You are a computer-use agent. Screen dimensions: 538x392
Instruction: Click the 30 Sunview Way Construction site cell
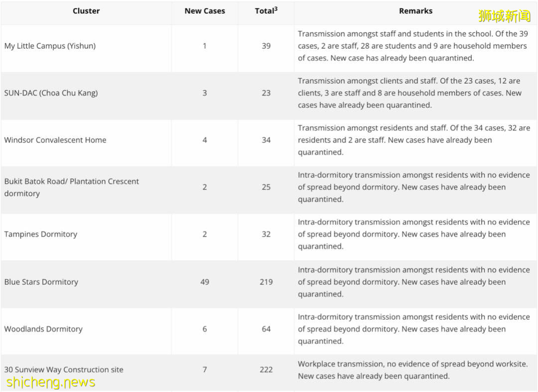click(64, 370)
